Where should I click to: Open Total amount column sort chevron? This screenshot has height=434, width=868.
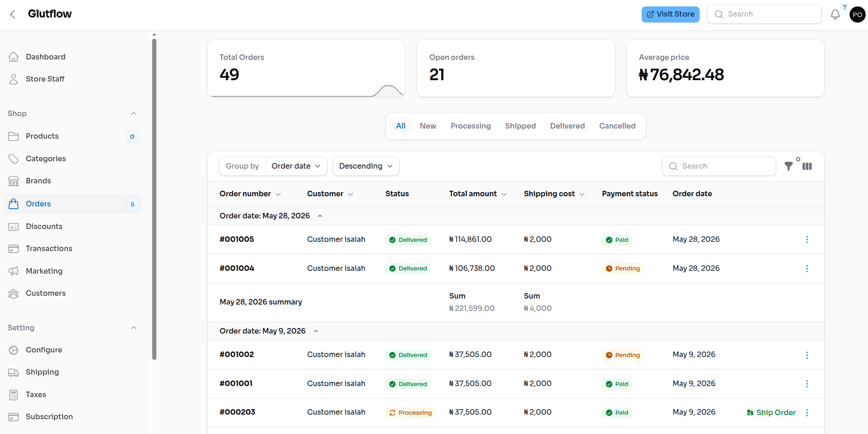[x=504, y=194]
